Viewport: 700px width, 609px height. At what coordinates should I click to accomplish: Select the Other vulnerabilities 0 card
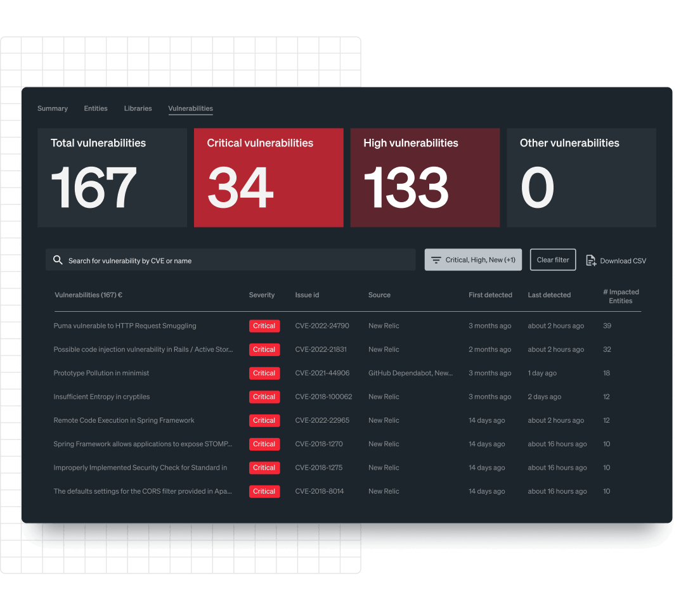click(581, 177)
